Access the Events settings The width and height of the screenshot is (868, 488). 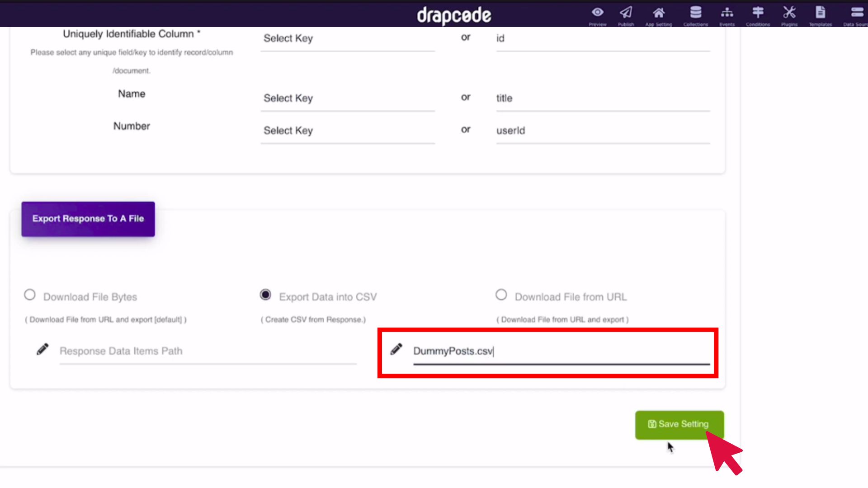pyautogui.click(x=726, y=15)
